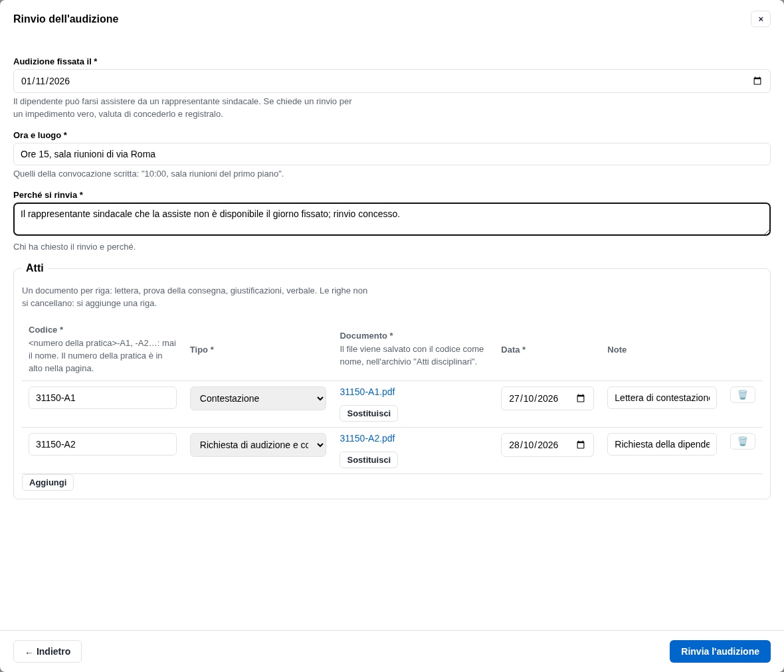Click the Audizione fissata il label

pyautogui.click(x=55, y=62)
